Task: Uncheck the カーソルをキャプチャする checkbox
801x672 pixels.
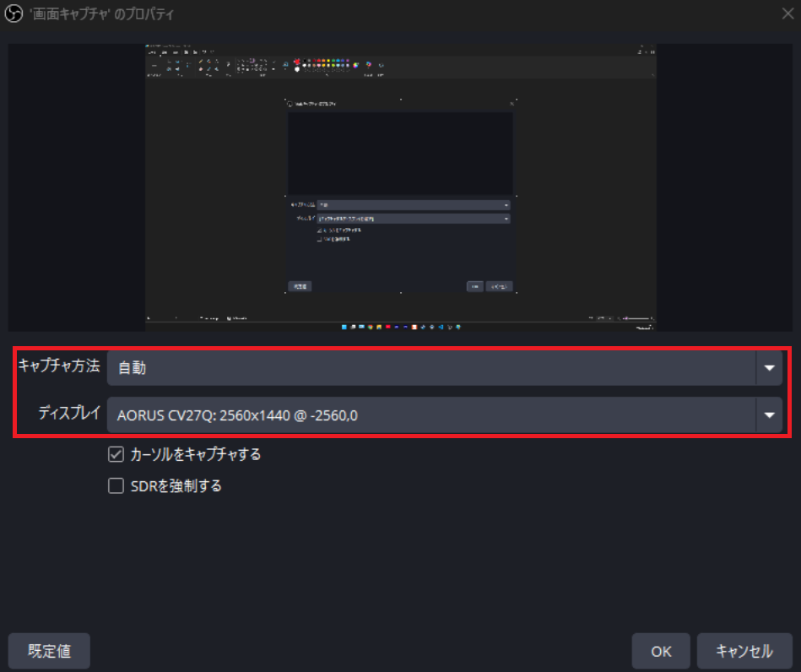Action: click(x=116, y=454)
